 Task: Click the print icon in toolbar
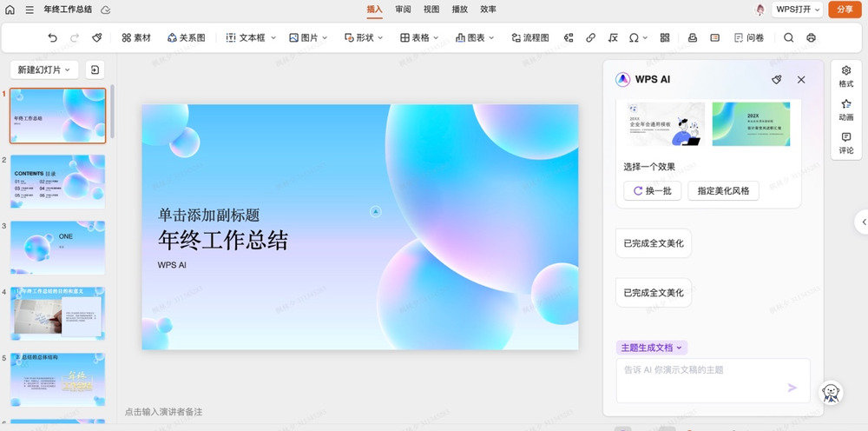[x=811, y=38]
